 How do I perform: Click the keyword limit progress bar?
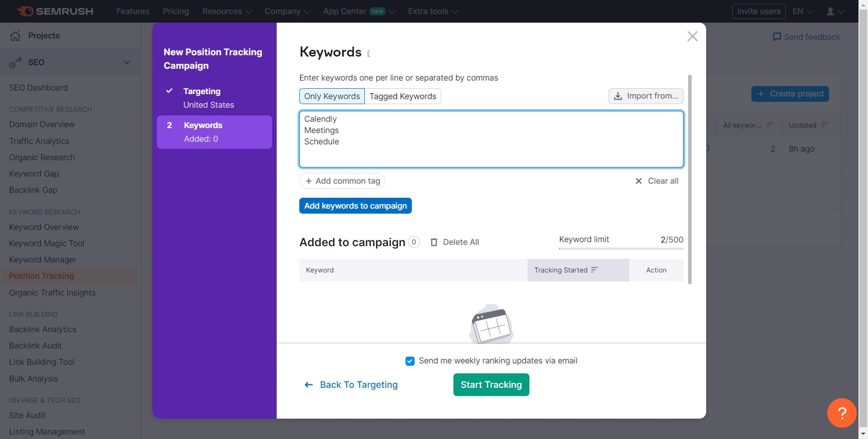620,248
